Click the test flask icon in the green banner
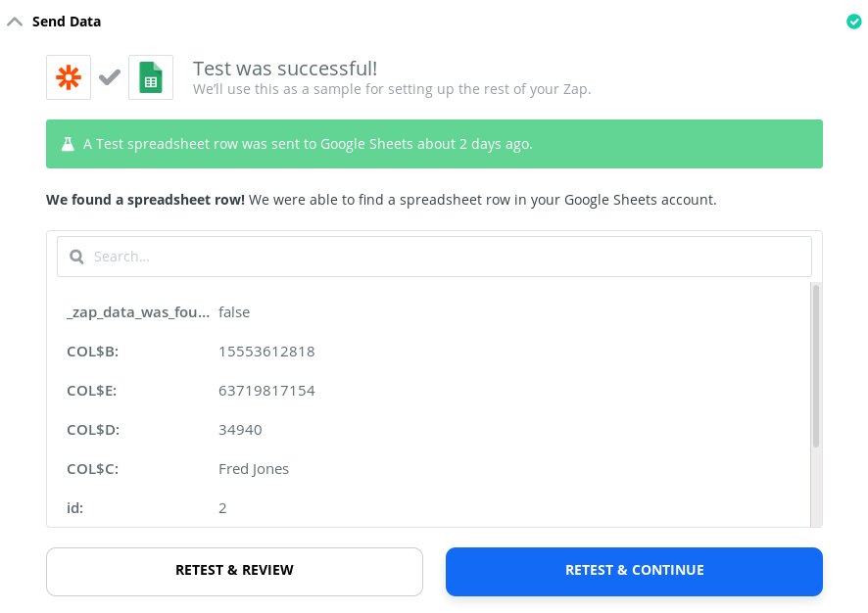 pos(67,142)
